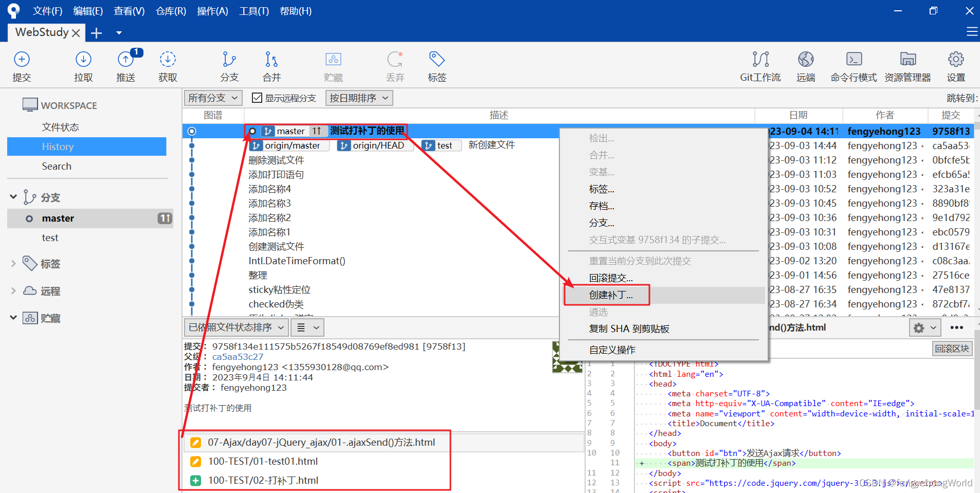Open the hamburger menu at top right

(x=972, y=32)
